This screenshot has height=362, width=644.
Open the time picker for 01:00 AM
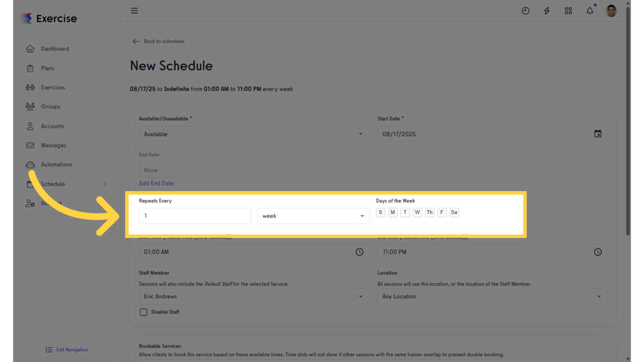359,252
